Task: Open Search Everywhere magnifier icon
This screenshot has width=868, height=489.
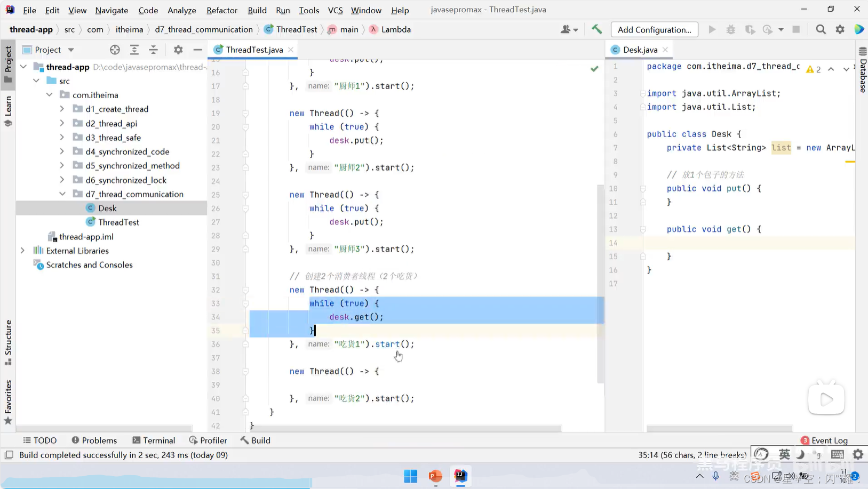Action: click(821, 29)
